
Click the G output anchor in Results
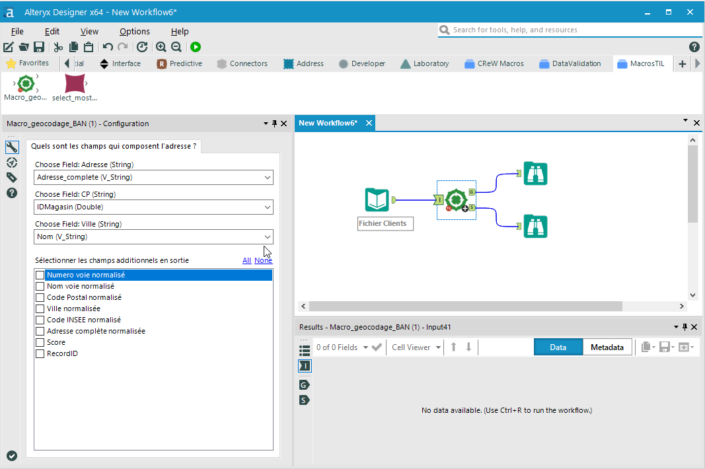pyautogui.click(x=304, y=385)
